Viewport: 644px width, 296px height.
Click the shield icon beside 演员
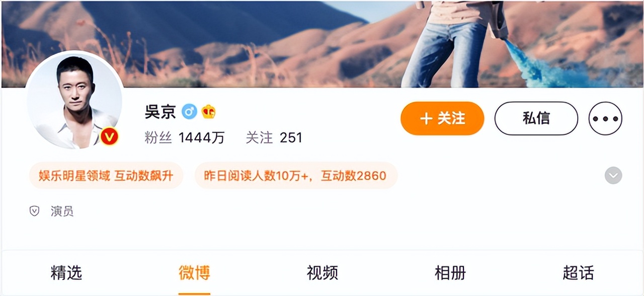coord(34,211)
